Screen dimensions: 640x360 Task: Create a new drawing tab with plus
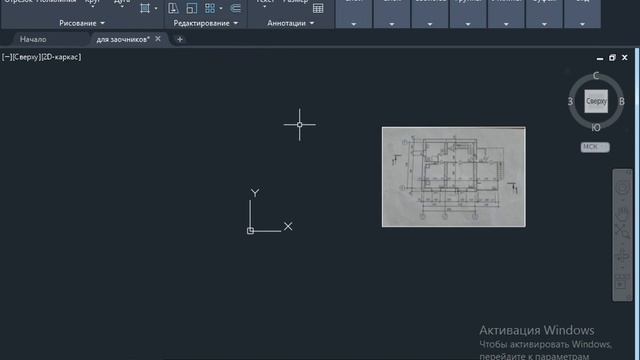point(180,39)
